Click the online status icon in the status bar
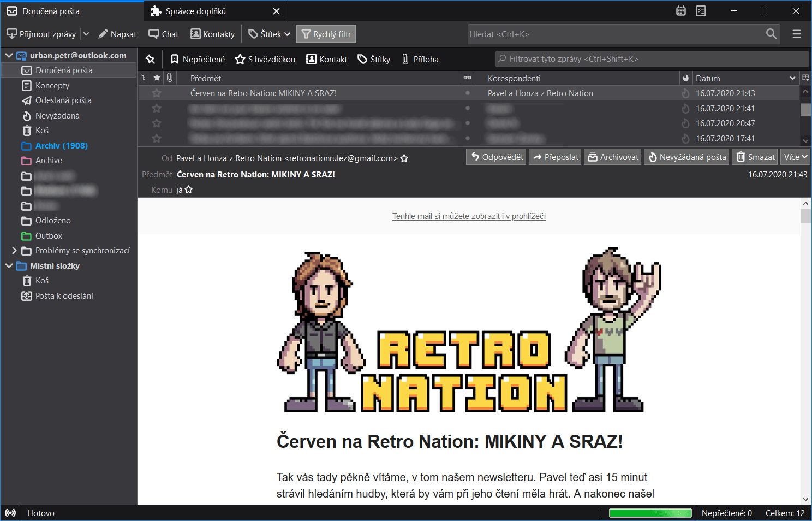 click(x=10, y=513)
